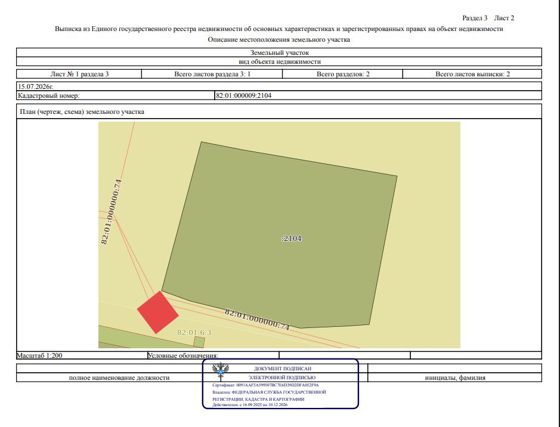Click the "Владелец: ФЕДЕРАЛЬНАЯ СЛУЖБА ГОСУДАРСТВЕННОЙ" line
Screen dimensions: 560x427
pyautogui.click(x=269, y=392)
